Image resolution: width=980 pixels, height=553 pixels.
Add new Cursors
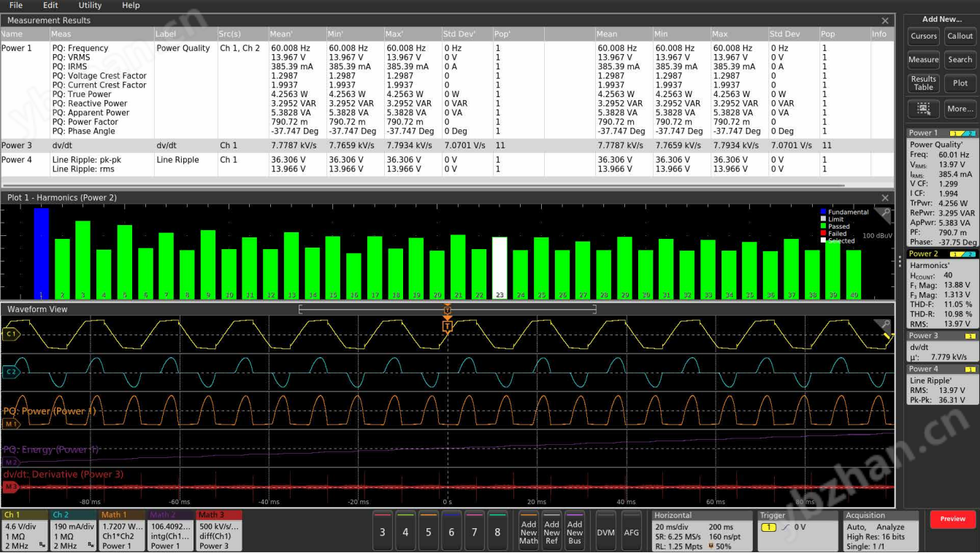pos(923,36)
